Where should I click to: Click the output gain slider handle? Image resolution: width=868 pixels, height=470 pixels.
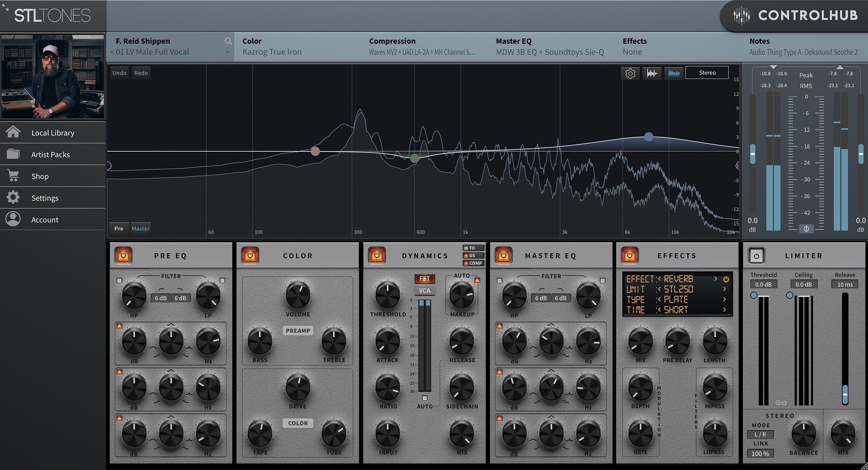click(x=861, y=154)
